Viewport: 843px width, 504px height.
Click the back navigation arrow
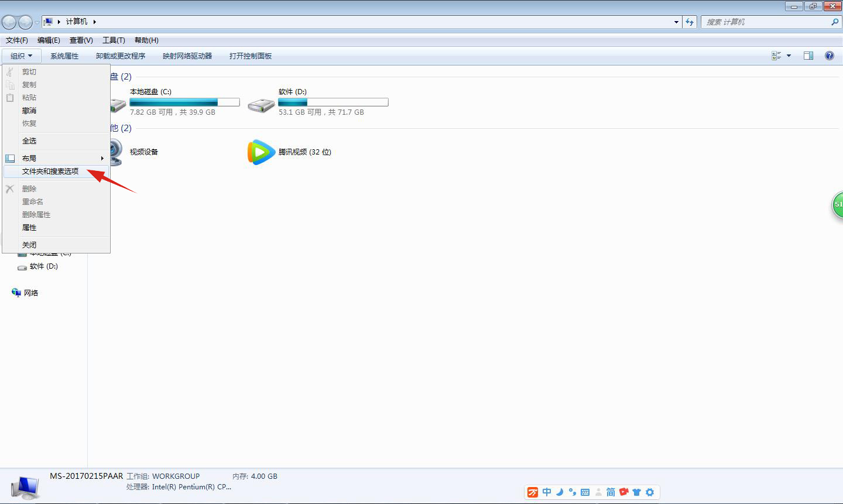pyautogui.click(x=9, y=22)
